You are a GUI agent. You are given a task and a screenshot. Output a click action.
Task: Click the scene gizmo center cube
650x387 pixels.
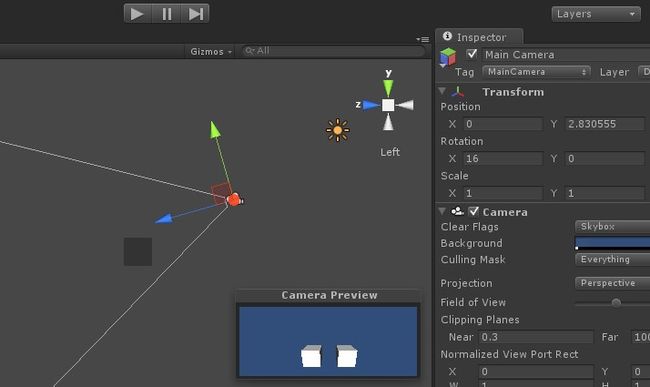tap(388, 105)
